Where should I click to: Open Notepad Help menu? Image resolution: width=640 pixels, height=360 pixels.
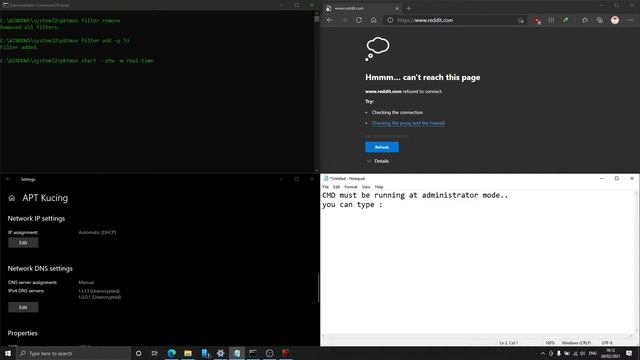point(379,187)
